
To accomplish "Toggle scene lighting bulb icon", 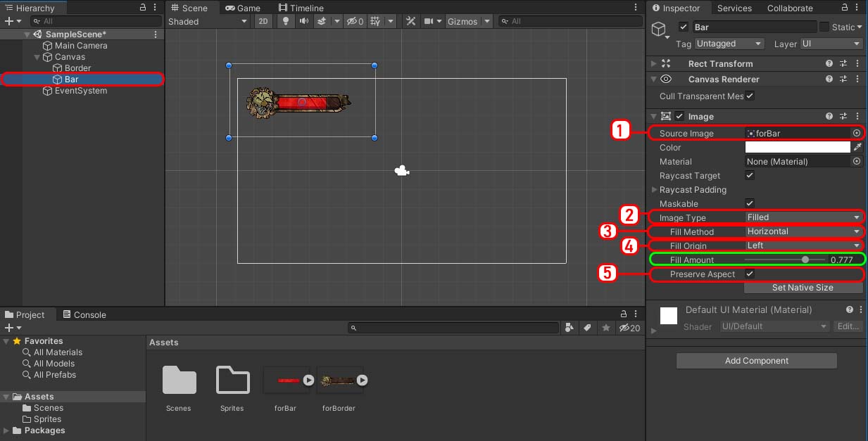I will pos(285,21).
